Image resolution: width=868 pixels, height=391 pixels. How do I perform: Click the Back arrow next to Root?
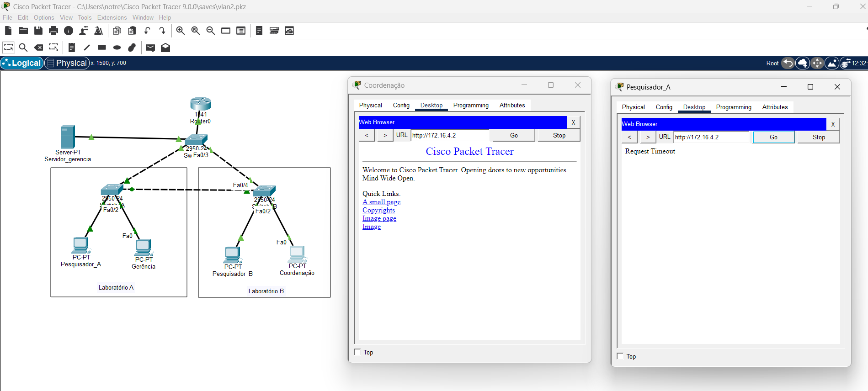point(788,63)
